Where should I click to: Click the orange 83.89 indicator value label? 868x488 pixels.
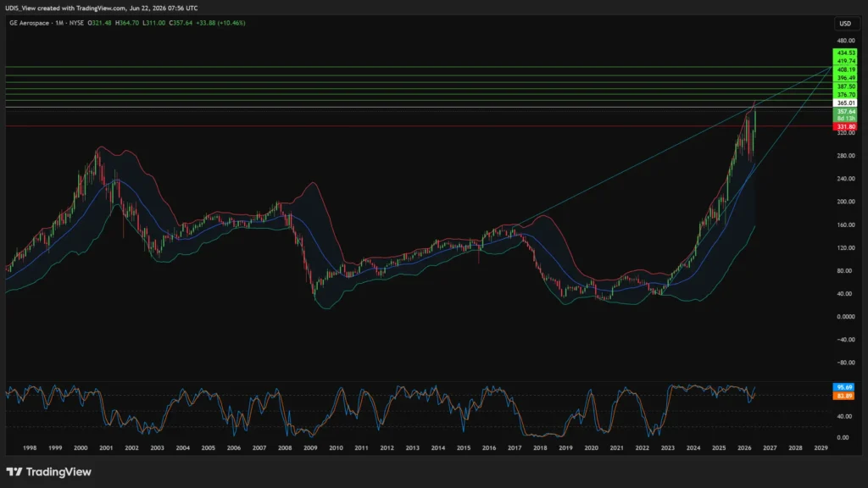843,396
